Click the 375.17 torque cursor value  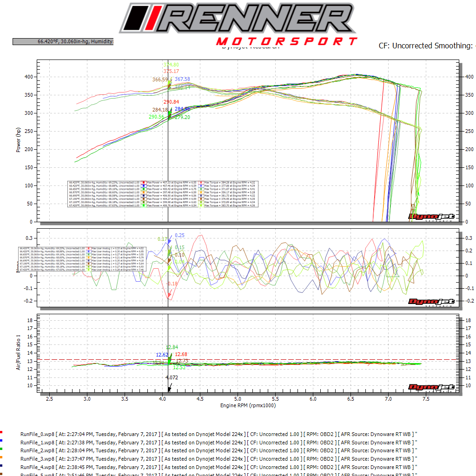(x=171, y=71)
